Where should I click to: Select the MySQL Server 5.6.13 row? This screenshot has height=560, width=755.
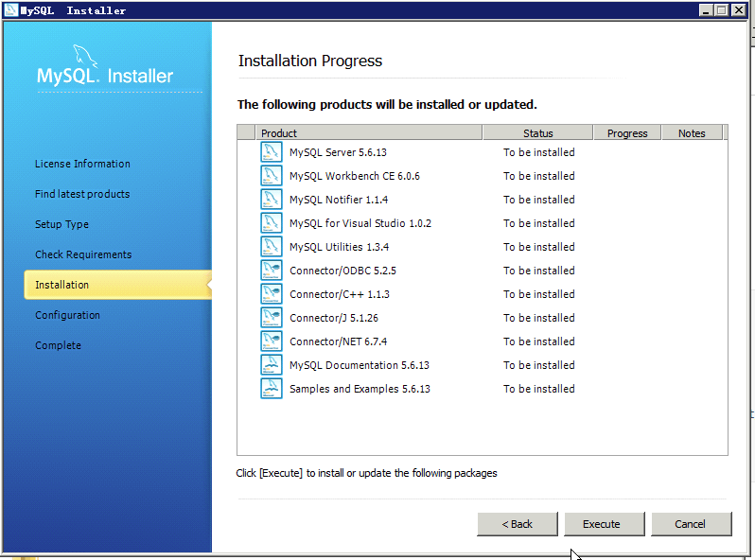point(482,152)
